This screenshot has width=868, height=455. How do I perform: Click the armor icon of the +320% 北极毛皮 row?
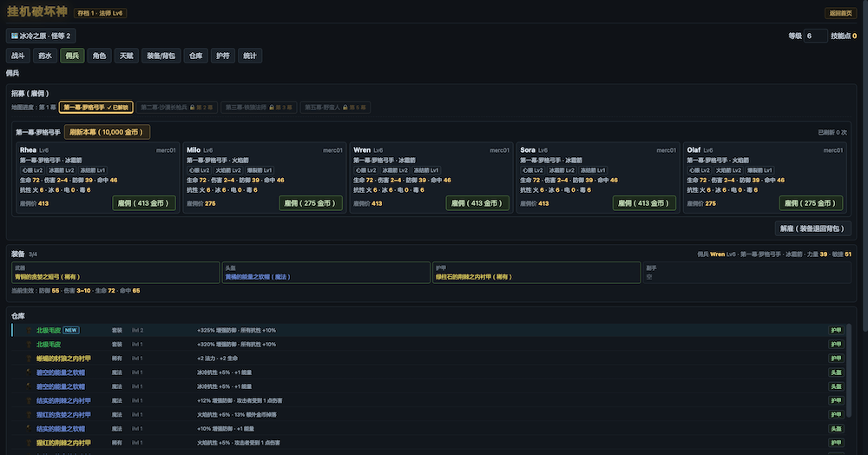(30, 345)
